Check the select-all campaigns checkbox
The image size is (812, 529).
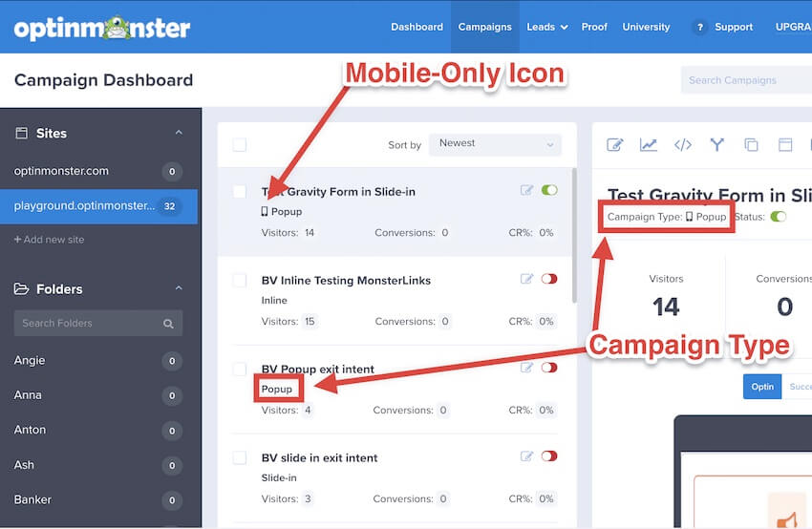point(239,144)
